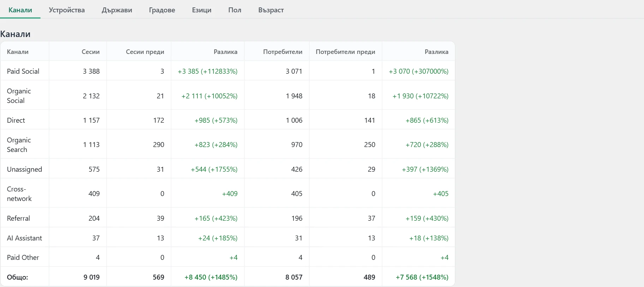Click the Сесии преди column header
Viewport: 644px width, 287px height.
tap(145, 52)
